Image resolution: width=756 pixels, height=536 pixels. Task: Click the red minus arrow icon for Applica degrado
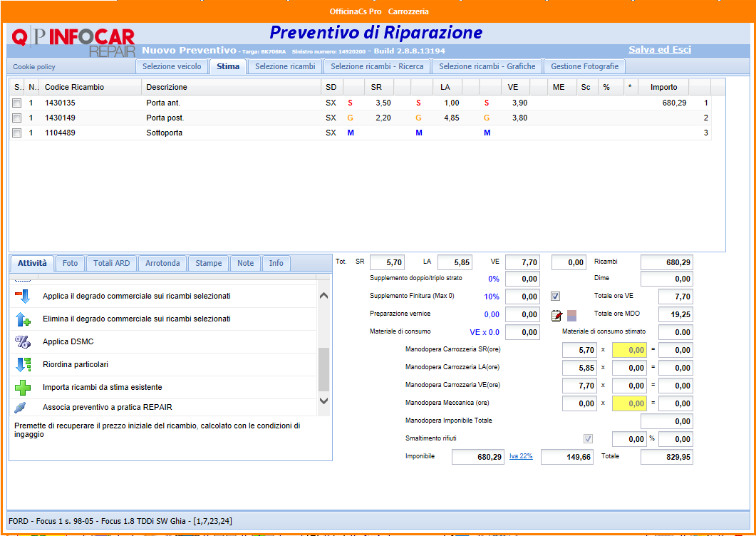click(22, 296)
